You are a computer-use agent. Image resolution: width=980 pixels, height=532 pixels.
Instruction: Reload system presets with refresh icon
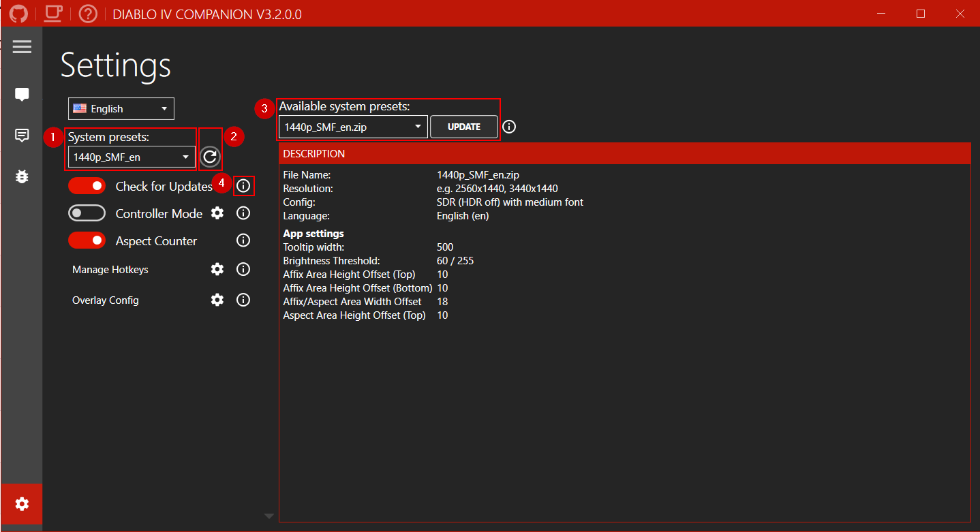click(210, 157)
